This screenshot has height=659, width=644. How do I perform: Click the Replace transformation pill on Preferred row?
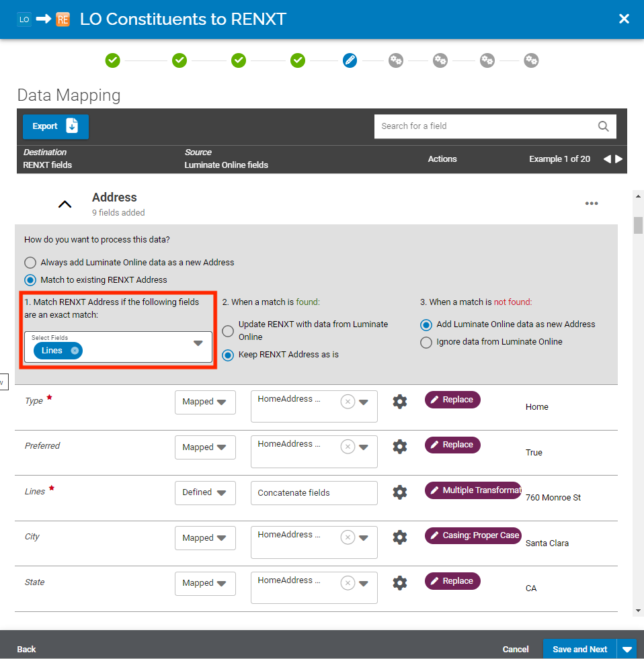452,445
